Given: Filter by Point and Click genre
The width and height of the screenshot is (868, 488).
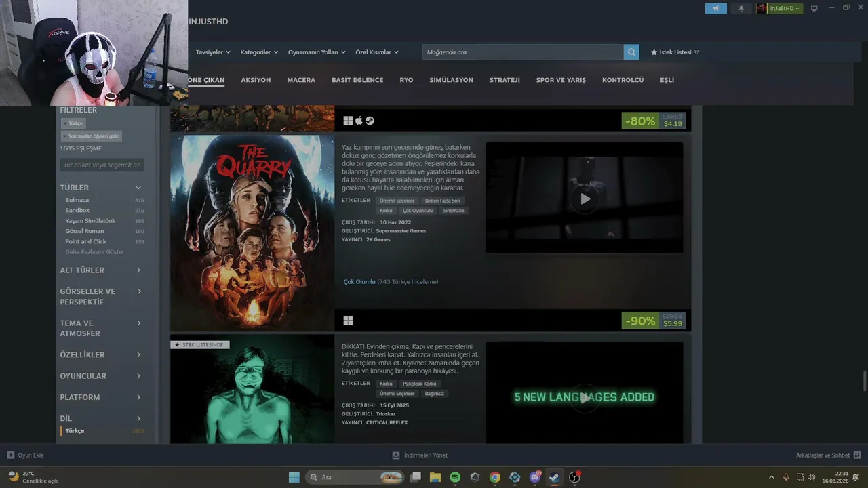Looking at the screenshot, I should 85,241.
